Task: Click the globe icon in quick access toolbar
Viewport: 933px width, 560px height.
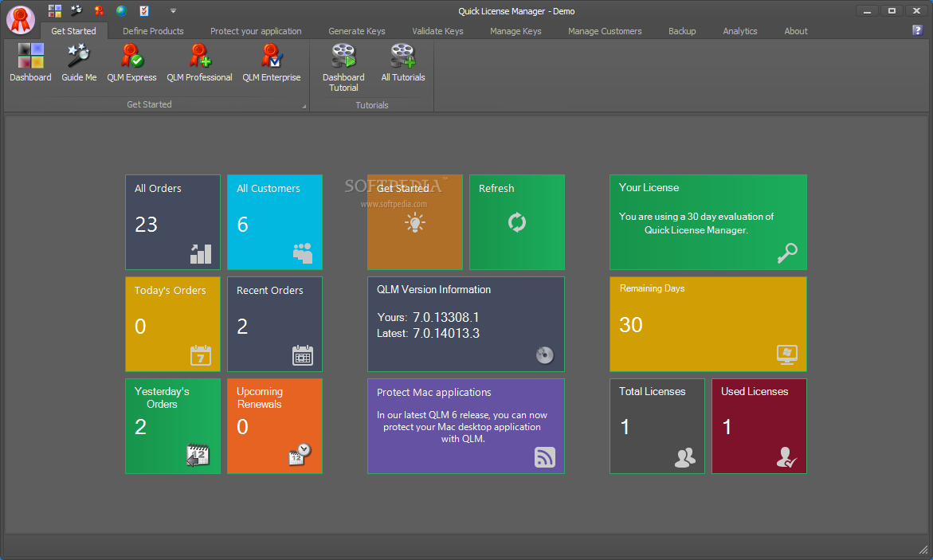Action: coord(121,10)
